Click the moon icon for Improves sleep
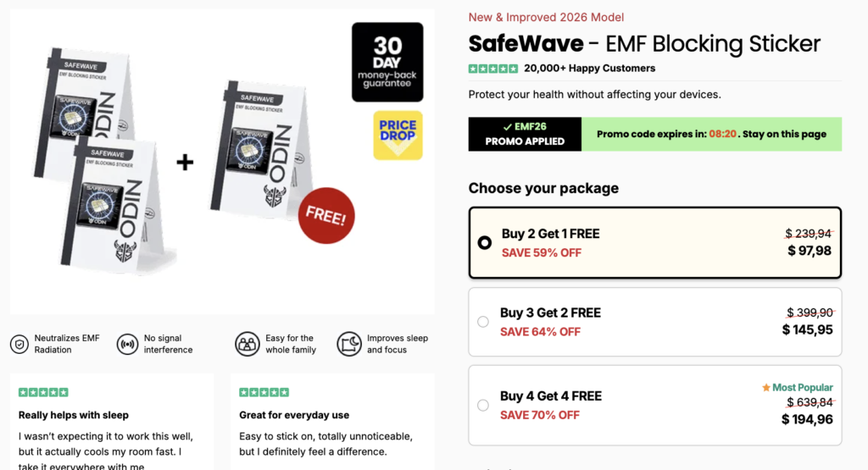 [349, 344]
